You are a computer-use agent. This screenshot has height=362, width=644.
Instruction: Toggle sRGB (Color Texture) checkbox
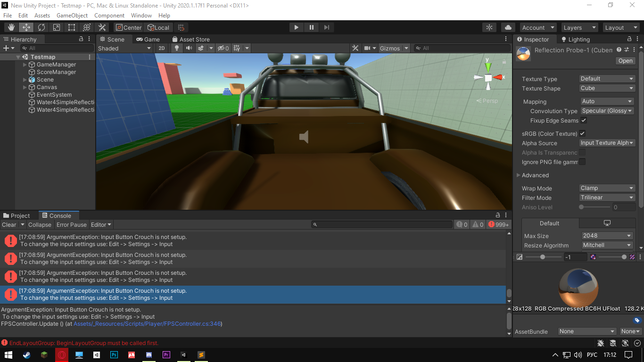click(x=582, y=133)
